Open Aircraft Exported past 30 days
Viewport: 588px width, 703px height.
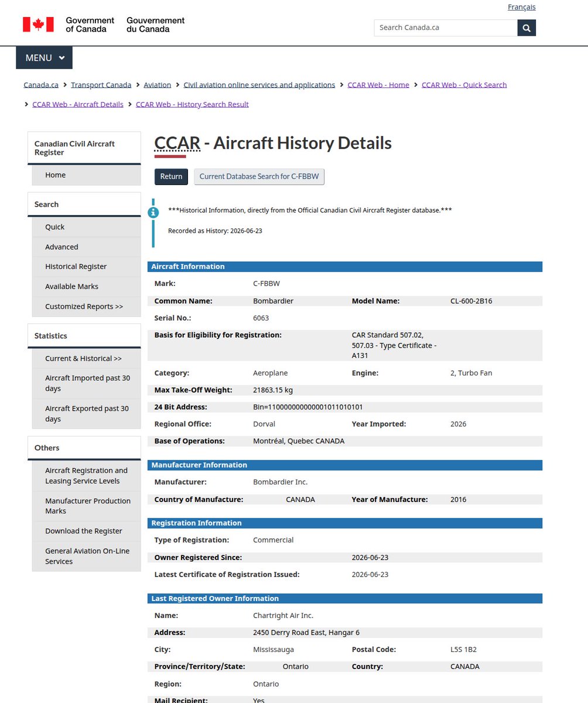tap(87, 414)
